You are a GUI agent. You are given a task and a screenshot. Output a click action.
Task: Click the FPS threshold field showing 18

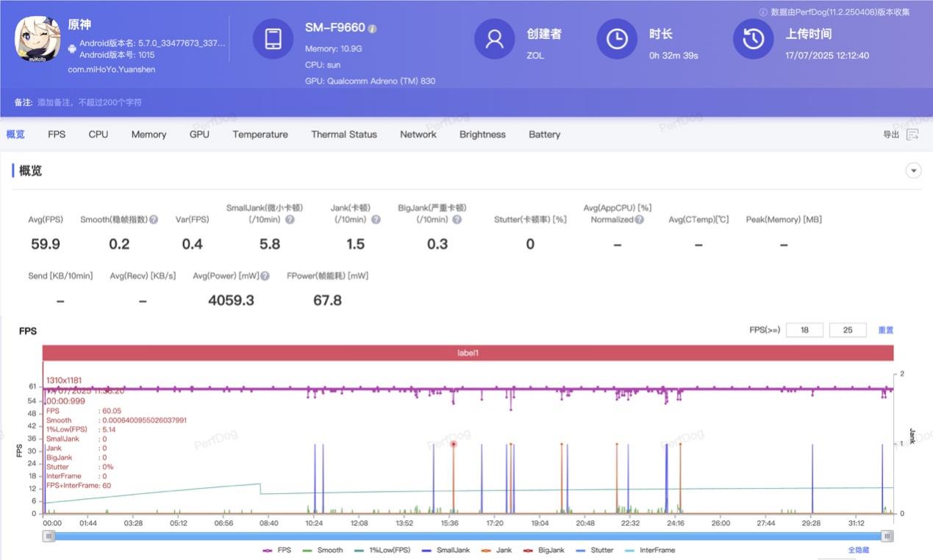coord(804,330)
